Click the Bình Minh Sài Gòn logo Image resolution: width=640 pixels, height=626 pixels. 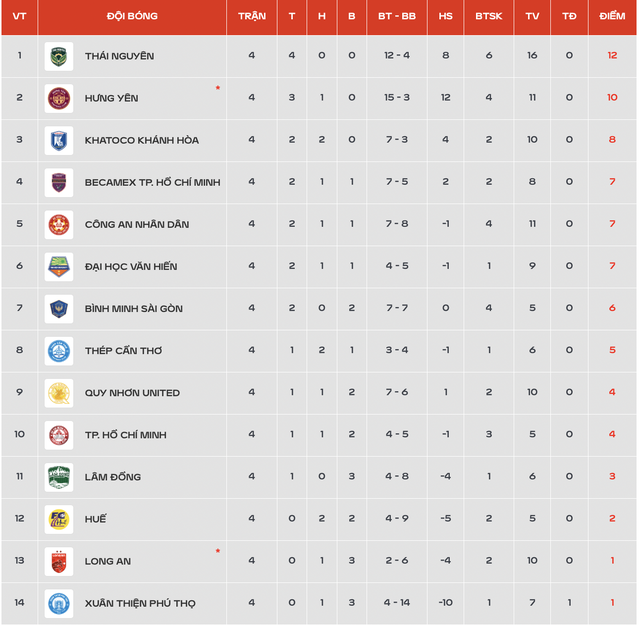[59, 309]
